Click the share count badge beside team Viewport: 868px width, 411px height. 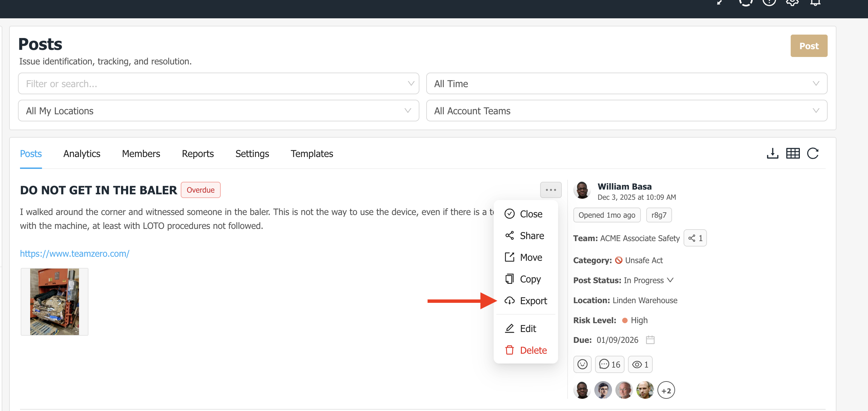tap(695, 238)
